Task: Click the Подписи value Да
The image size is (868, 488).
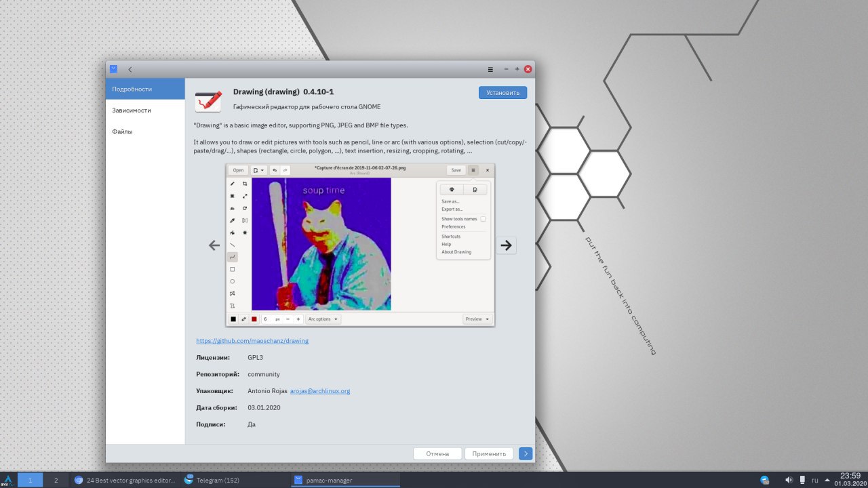Action: 252,424
